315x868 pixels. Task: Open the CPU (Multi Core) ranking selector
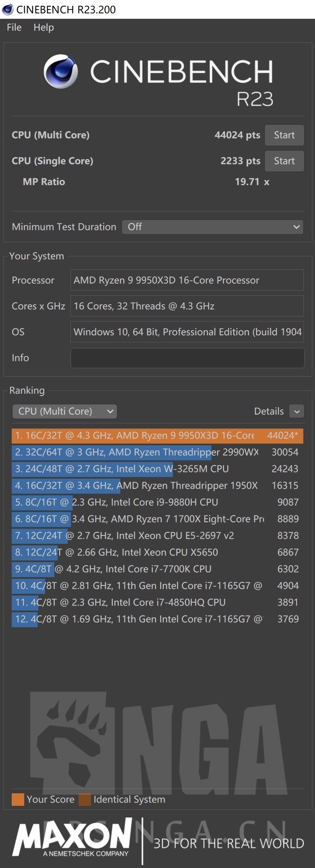[x=64, y=411]
